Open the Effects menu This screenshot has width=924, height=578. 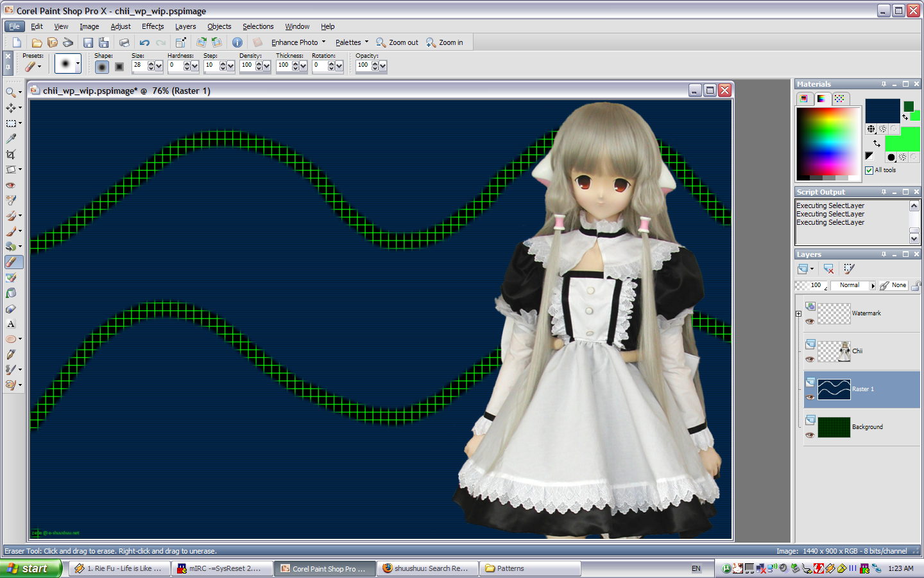click(153, 26)
